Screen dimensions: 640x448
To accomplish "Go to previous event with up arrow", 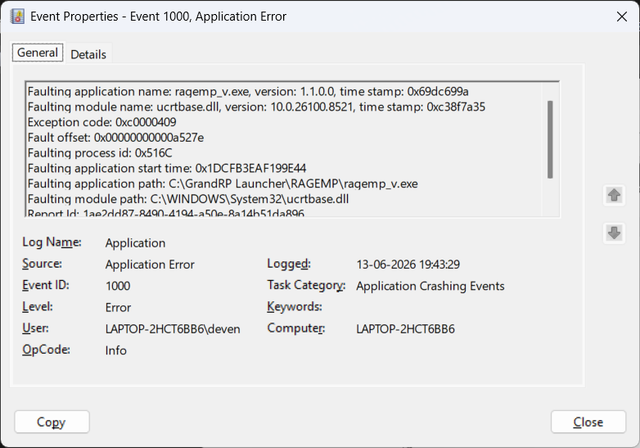I will [614, 195].
